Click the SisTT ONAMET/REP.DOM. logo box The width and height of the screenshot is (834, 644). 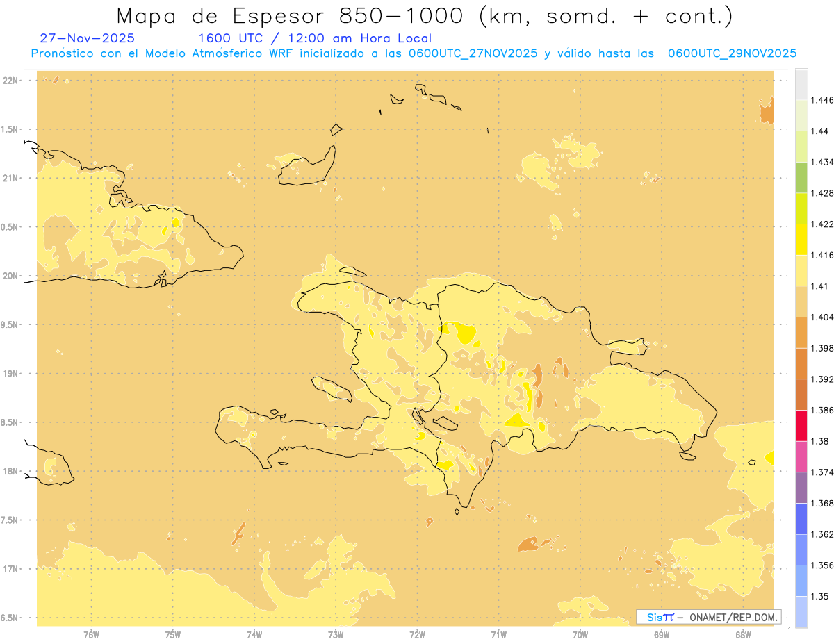click(x=708, y=617)
